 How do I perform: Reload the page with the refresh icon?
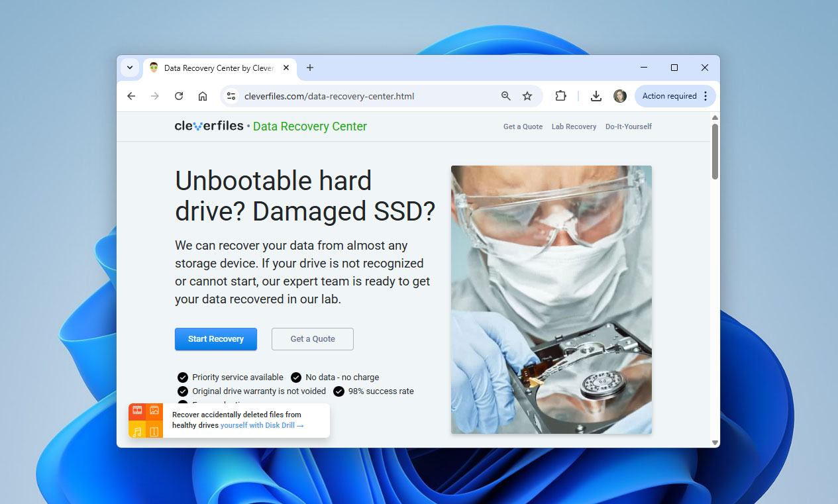click(178, 96)
